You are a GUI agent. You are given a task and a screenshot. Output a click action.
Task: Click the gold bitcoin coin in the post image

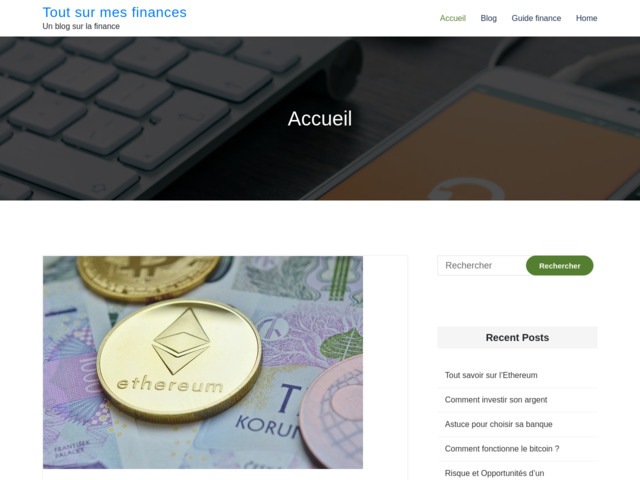click(149, 278)
